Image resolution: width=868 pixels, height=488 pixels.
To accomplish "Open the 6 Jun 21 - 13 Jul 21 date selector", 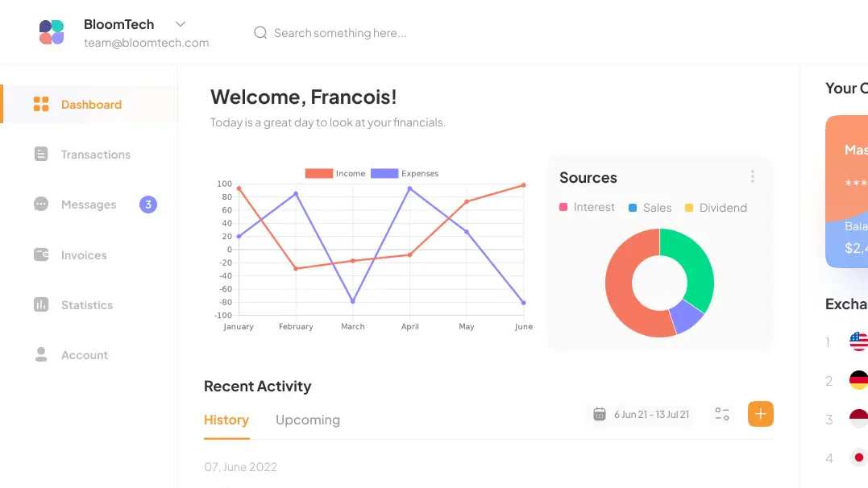I will coord(650,413).
